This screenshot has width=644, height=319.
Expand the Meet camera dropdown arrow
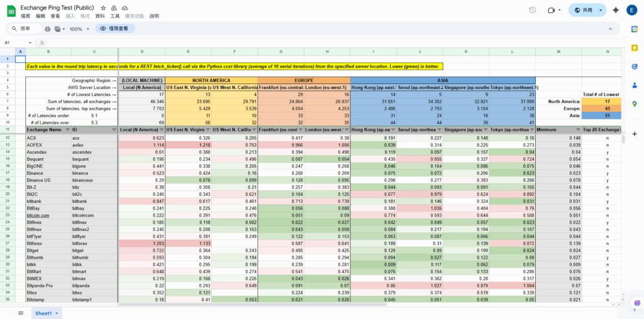point(560,10)
